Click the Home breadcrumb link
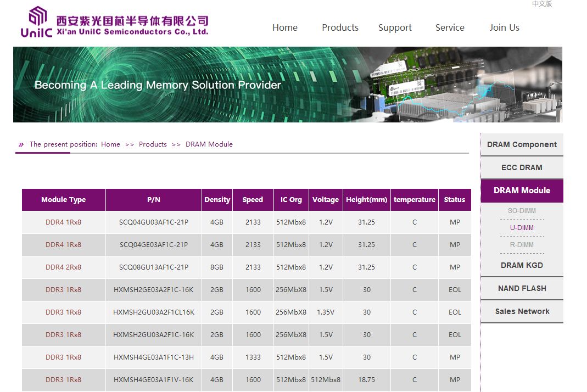The height and width of the screenshot is (392, 587). 110,144
